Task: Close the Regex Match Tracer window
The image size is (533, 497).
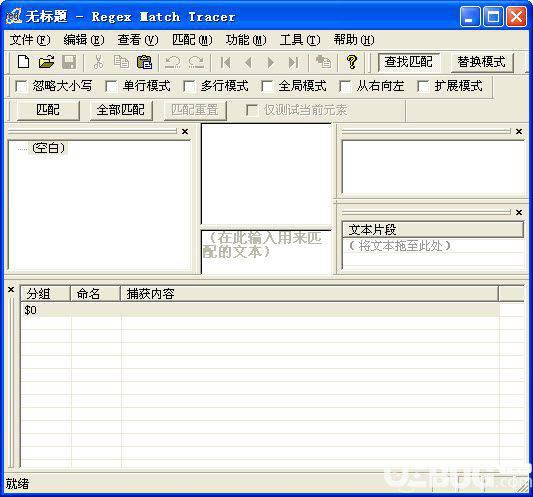Action: click(516, 16)
